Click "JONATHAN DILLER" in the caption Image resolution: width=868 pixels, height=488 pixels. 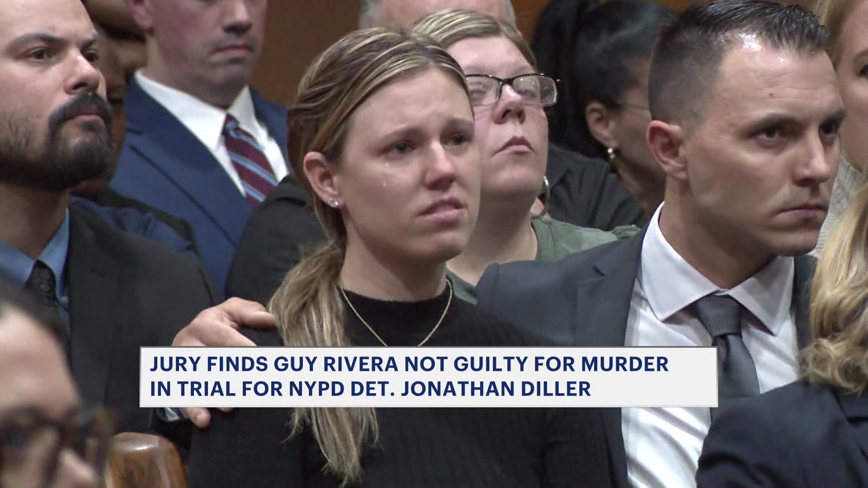tap(491, 389)
